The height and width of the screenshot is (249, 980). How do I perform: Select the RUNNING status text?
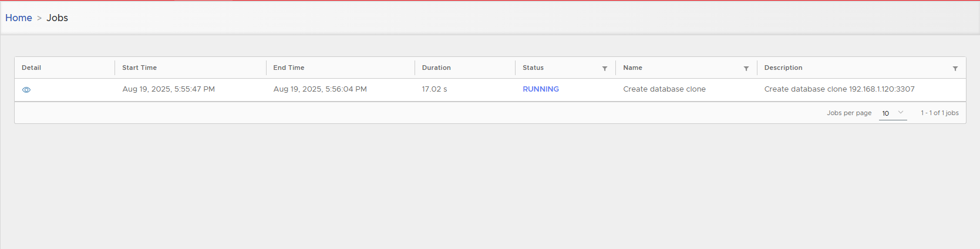[x=541, y=89]
